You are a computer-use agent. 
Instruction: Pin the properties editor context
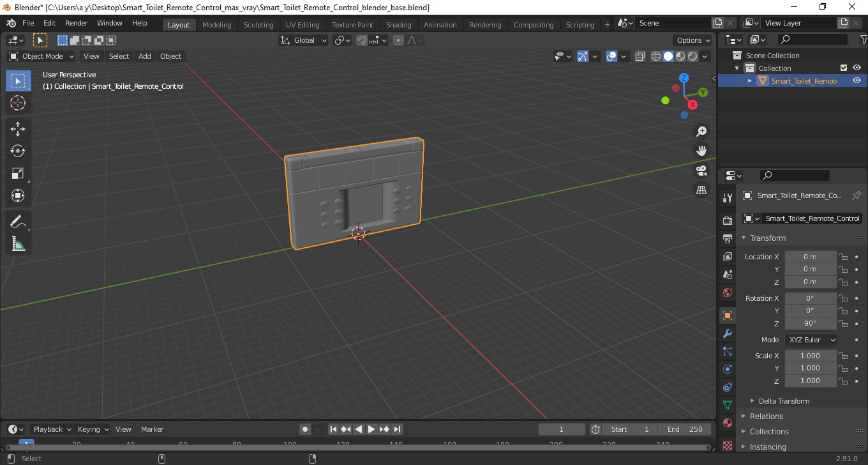(x=857, y=195)
